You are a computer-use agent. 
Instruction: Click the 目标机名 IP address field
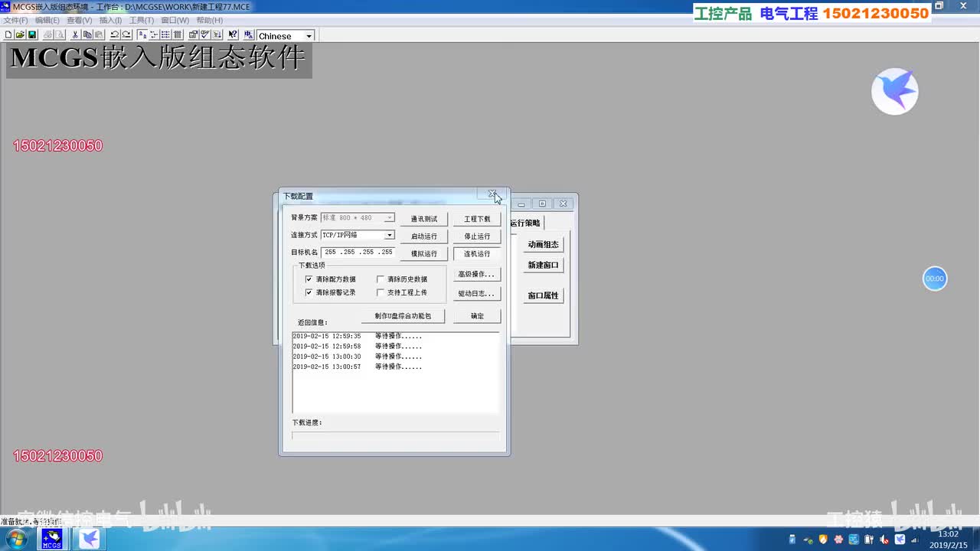pos(358,252)
